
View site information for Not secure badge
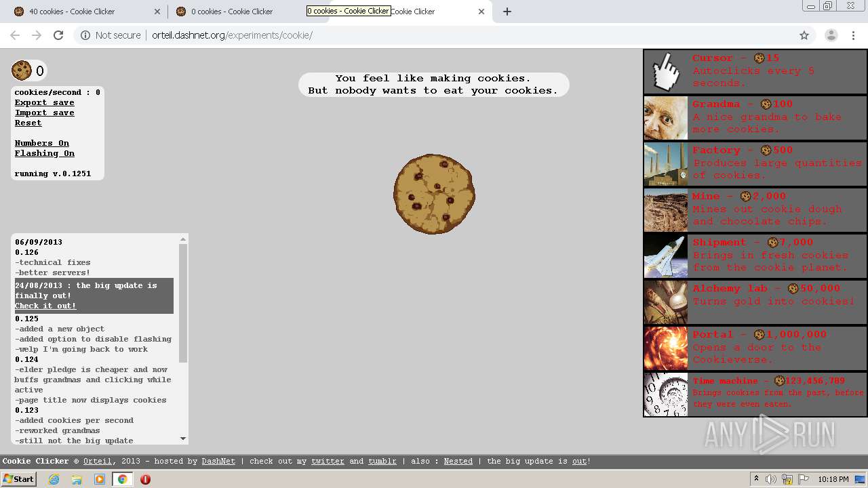[x=111, y=35]
